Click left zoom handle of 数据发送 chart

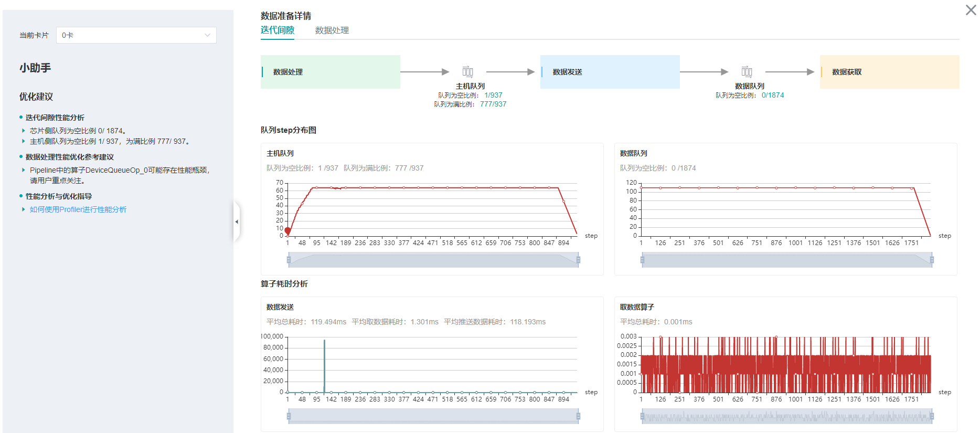tap(289, 417)
